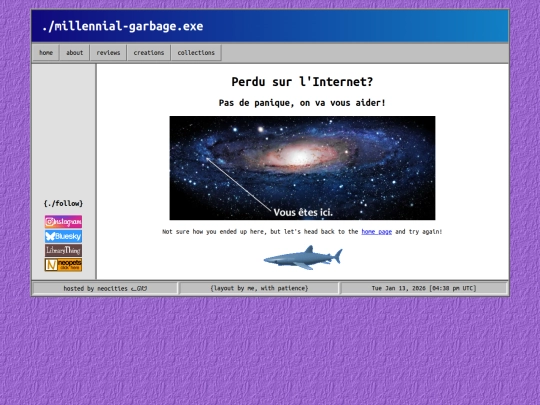Click the 'Perdu sur l'Internet?' heading
Screen dimensions: 540x405
pos(302,82)
